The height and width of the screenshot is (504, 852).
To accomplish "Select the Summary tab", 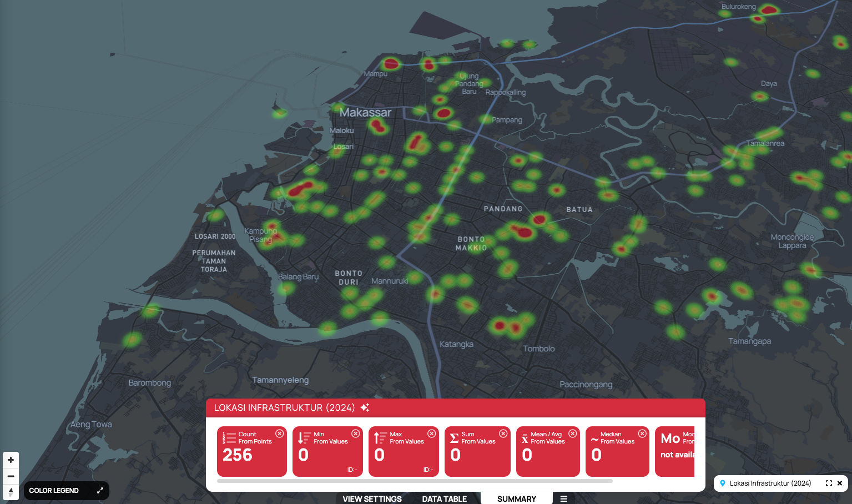I will click(516, 498).
